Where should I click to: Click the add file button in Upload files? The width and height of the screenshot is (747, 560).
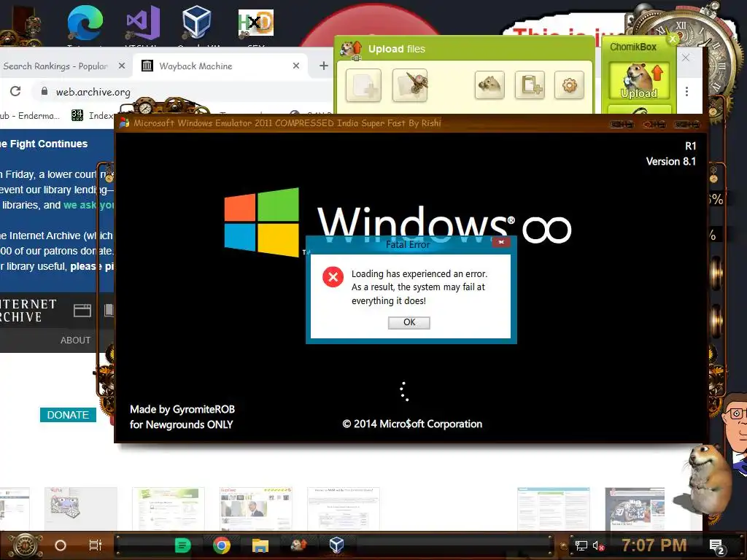click(x=363, y=86)
